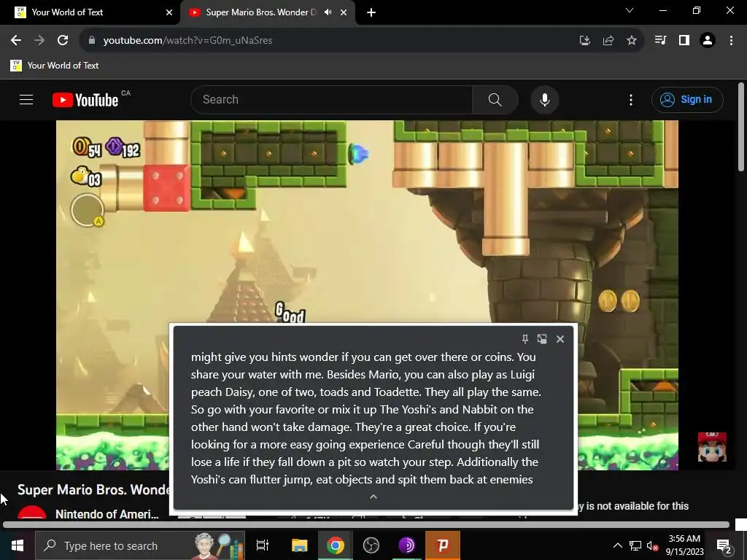
Task: Switch to Your World of Text tab
Action: tap(90, 12)
